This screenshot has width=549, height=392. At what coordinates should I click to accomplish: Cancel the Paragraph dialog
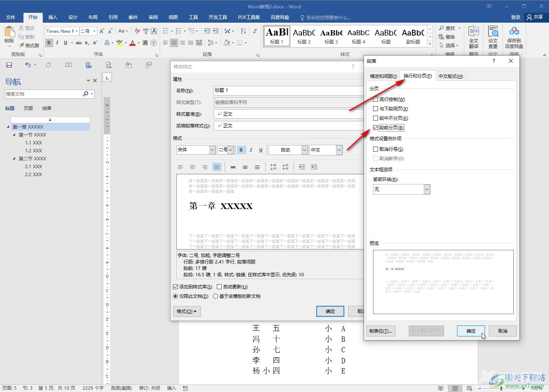tap(503, 331)
